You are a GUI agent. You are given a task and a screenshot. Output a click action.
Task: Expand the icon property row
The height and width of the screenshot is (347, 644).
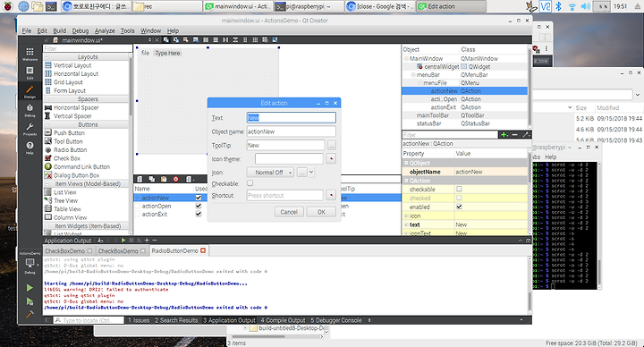[x=406, y=216]
